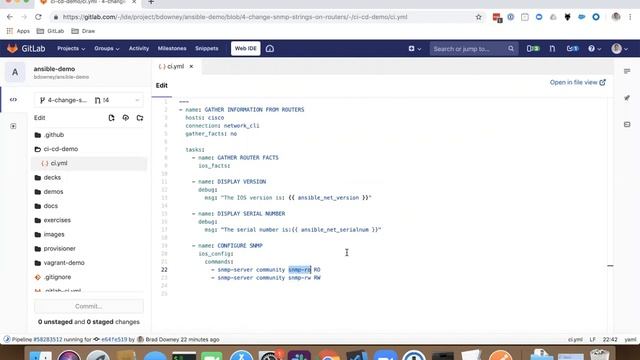Click the browser address bar URL
Viewport: 640px width, 360px height.
(235, 17)
